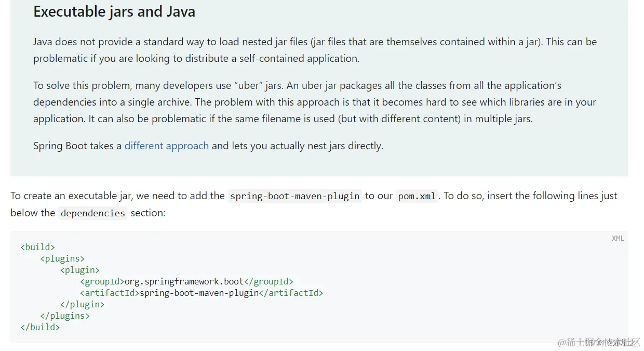Click the closing </plugins> tag
Image resolution: width=644 pixels, height=351 pixels.
[65, 316]
